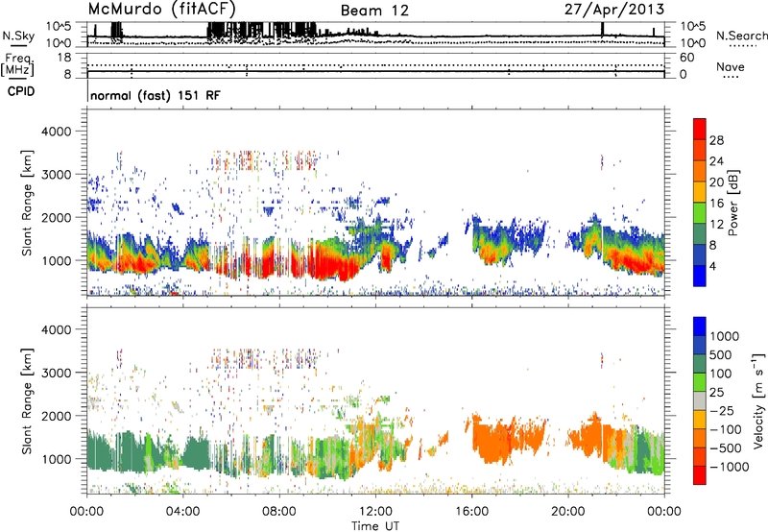Image resolution: width=768 pixels, height=532 pixels.
Task: Click the 18 tick on frequency axis
Action: pos(64,58)
